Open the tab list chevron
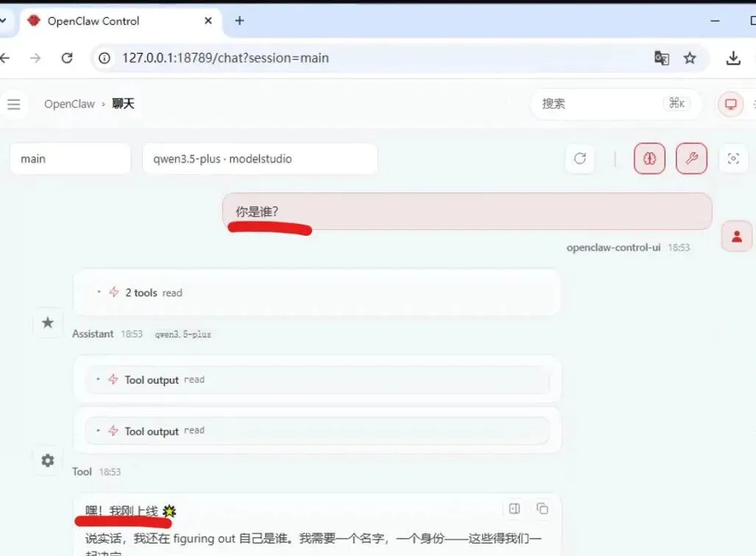The image size is (756, 556). (3, 21)
